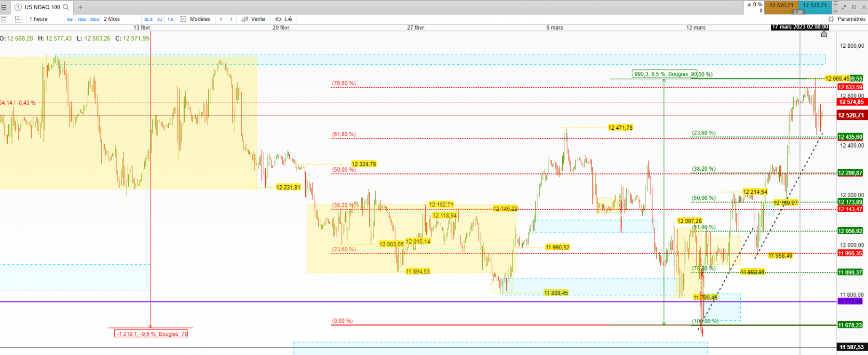The width and height of the screenshot is (868, 355).
Task: Click the search magnifier next to US NDAQ 100
Action: coord(66,7)
